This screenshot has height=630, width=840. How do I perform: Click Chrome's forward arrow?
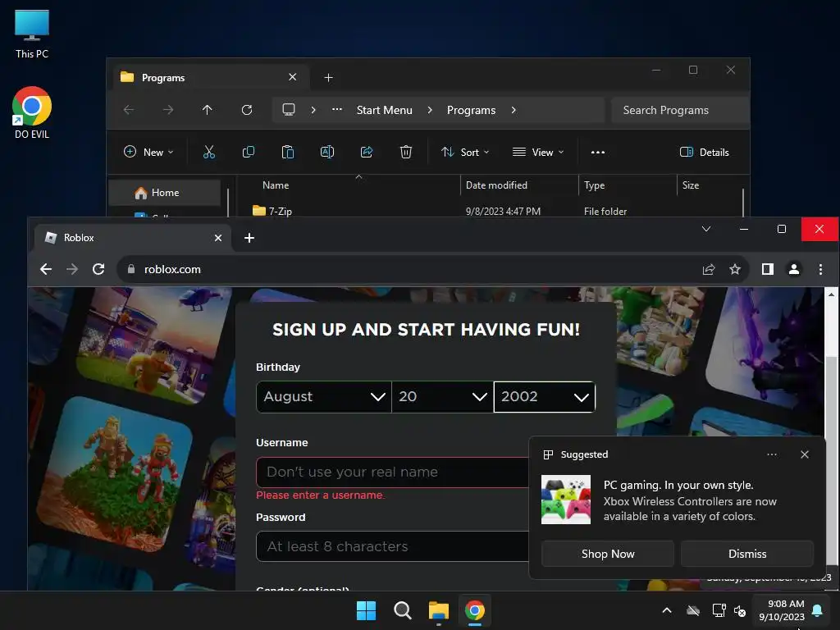[x=72, y=269]
